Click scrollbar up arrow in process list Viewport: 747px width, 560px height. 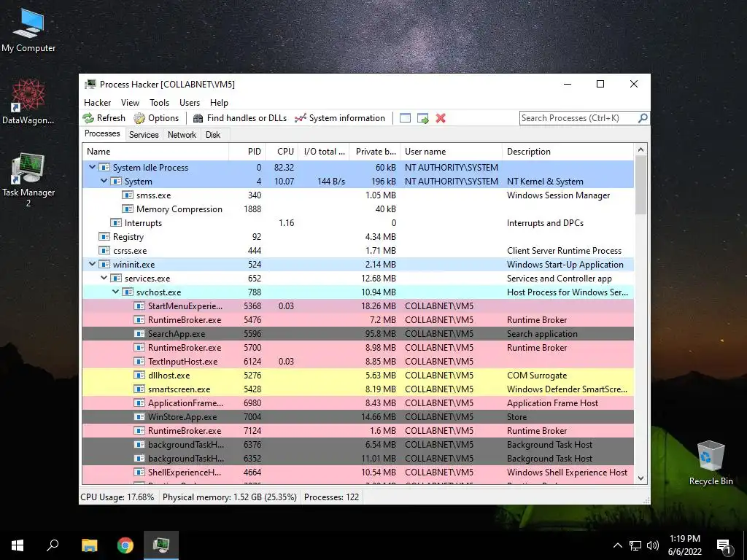click(x=640, y=149)
